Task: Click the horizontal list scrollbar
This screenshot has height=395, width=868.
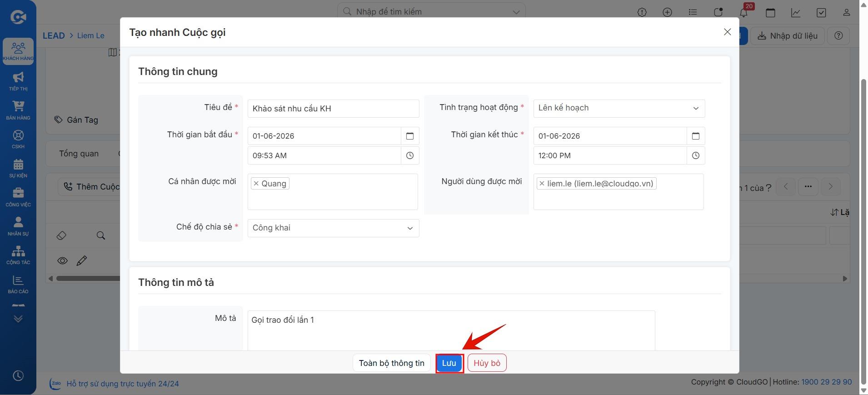Action: [89, 278]
